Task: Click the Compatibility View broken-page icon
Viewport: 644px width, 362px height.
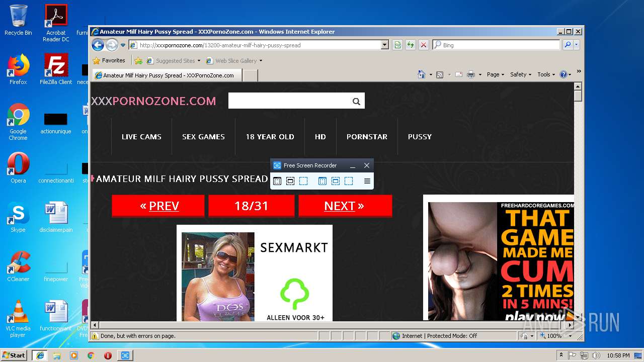Action: pos(397,45)
